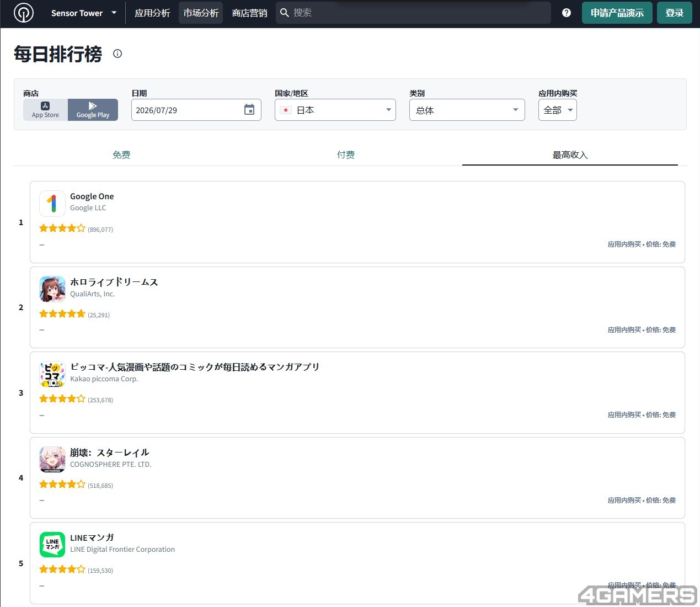
Task: Open the help question mark icon
Action: [x=567, y=13]
